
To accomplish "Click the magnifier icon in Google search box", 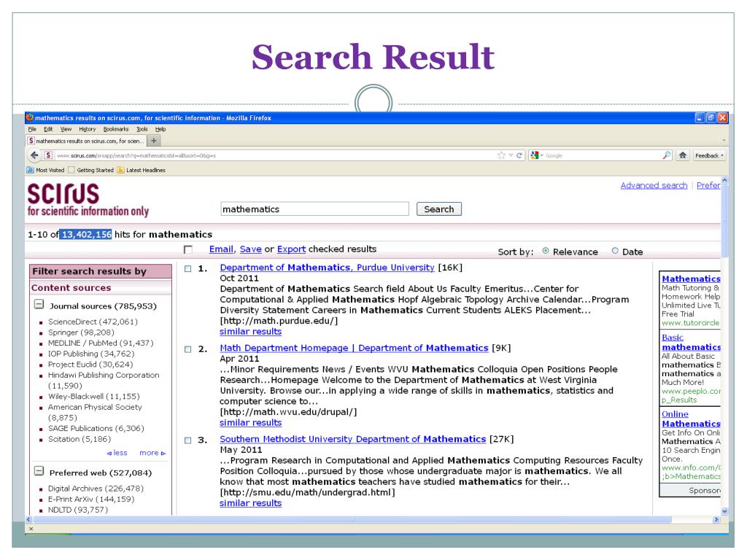I will tap(666, 155).
